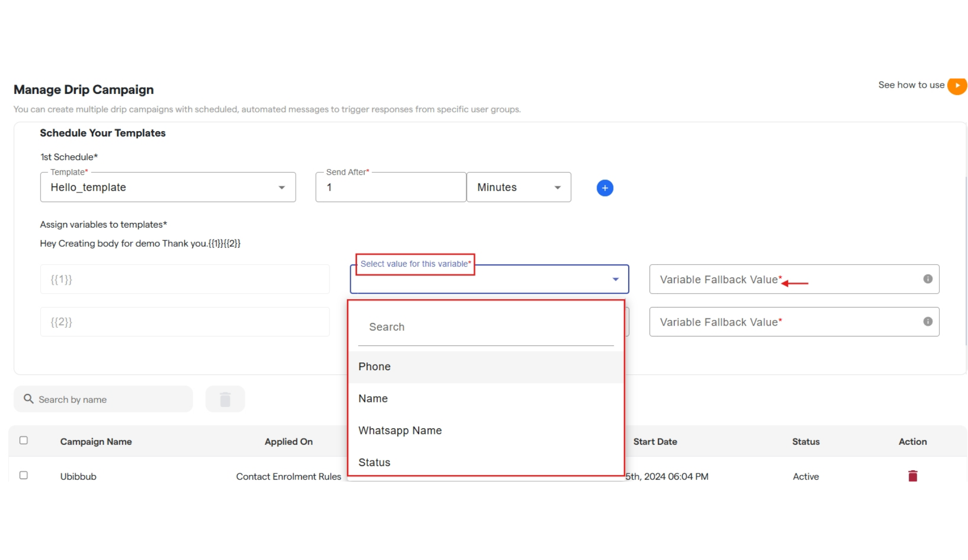The width and height of the screenshot is (968, 560).
Task: Click Assign variables to templates label
Action: [103, 225]
